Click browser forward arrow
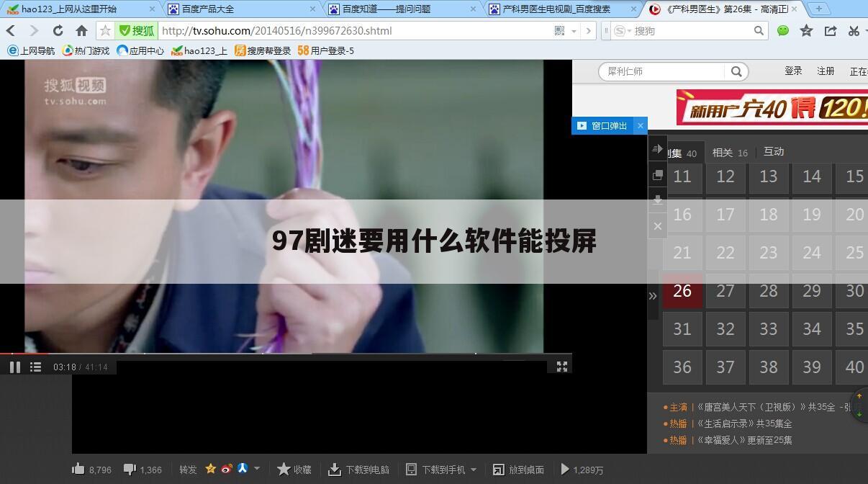Image resolution: width=868 pixels, height=484 pixels. (33, 31)
